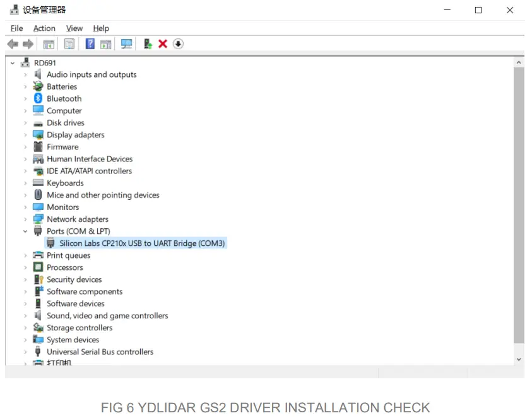Open the Properties toolbar icon

click(69, 44)
